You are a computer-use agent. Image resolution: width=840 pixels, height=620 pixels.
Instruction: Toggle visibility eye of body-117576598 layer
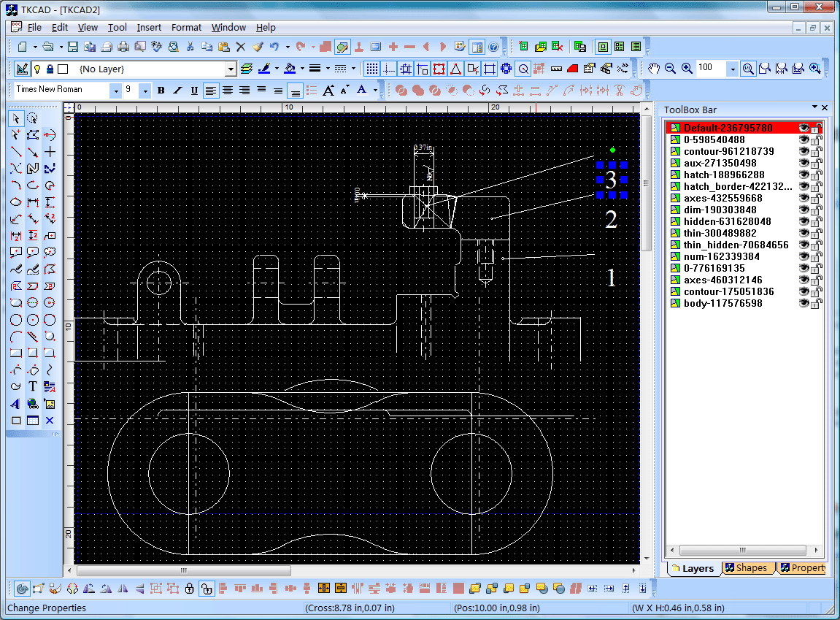pos(804,303)
